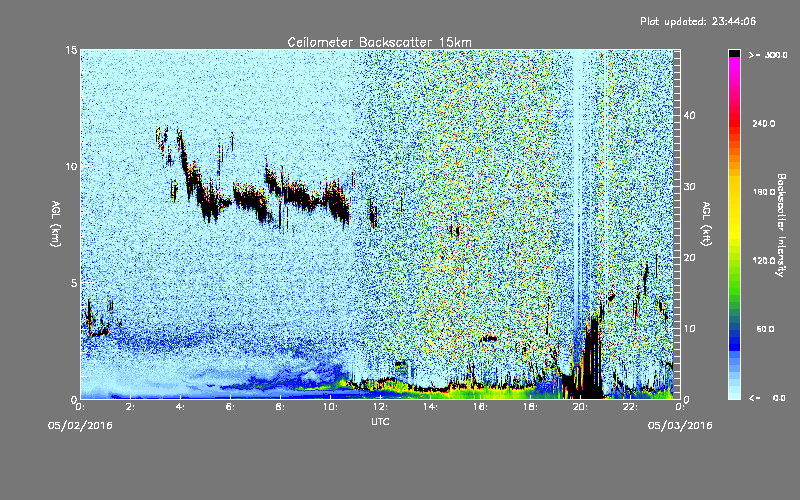The width and height of the screenshot is (800, 500).
Task: Click the 'Backscatter Intensity' colorbar label
Action: click(781, 225)
